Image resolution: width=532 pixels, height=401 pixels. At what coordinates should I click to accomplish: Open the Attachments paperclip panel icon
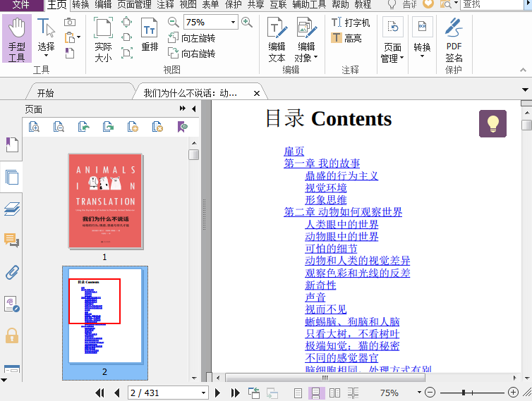(x=12, y=272)
